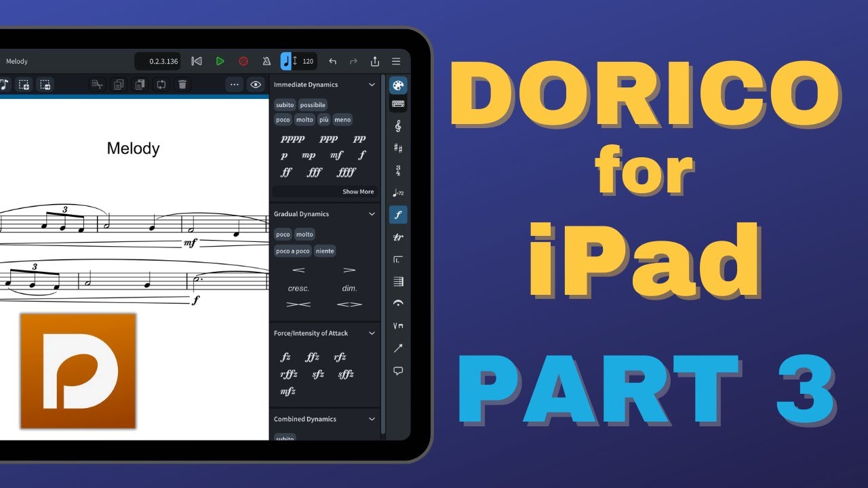Open the Tempo panel
Image resolution: width=868 pixels, height=488 pixels.
click(x=398, y=193)
